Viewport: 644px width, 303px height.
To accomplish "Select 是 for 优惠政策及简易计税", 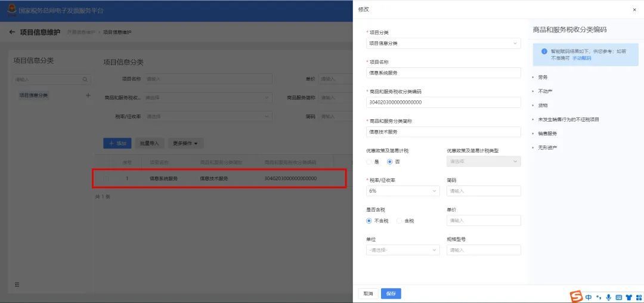I will pos(369,162).
